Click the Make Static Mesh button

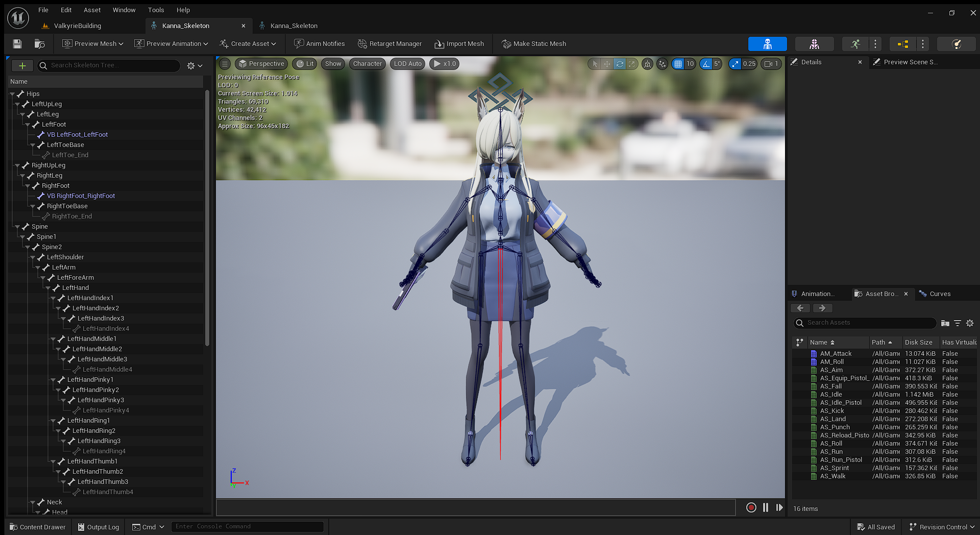tap(534, 44)
